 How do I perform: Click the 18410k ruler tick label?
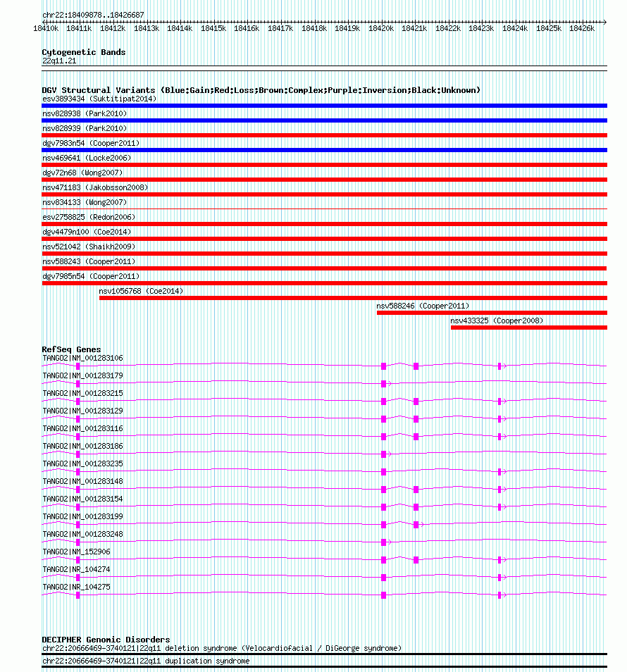45,29
